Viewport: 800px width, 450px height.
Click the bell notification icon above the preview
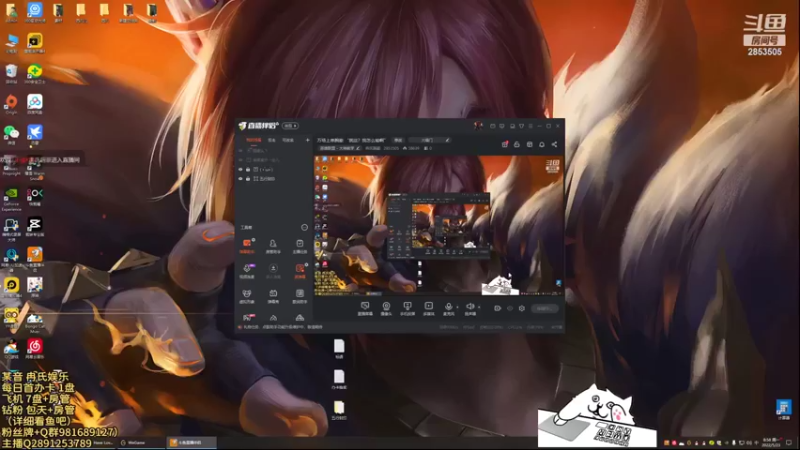pyautogui.click(x=542, y=144)
